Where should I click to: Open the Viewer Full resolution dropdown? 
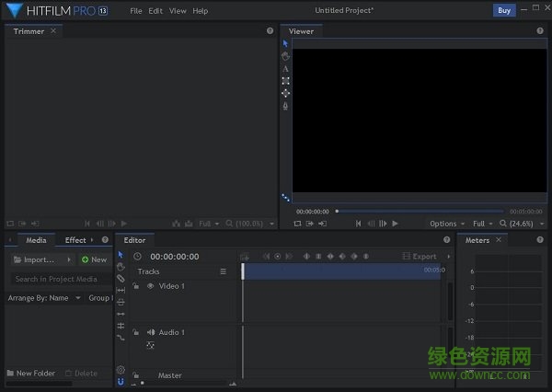coord(482,224)
